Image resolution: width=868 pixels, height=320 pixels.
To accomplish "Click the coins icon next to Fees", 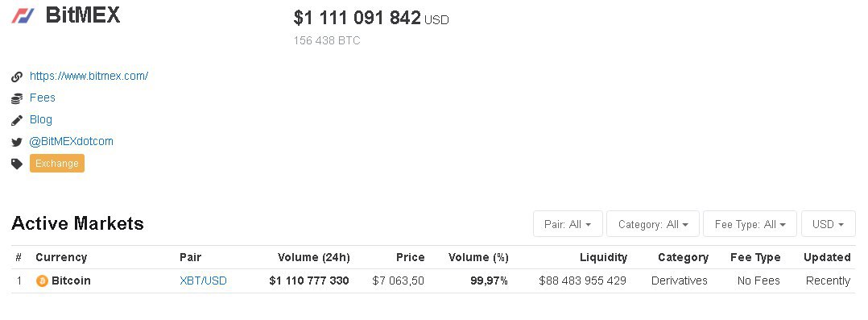I will click(17, 98).
